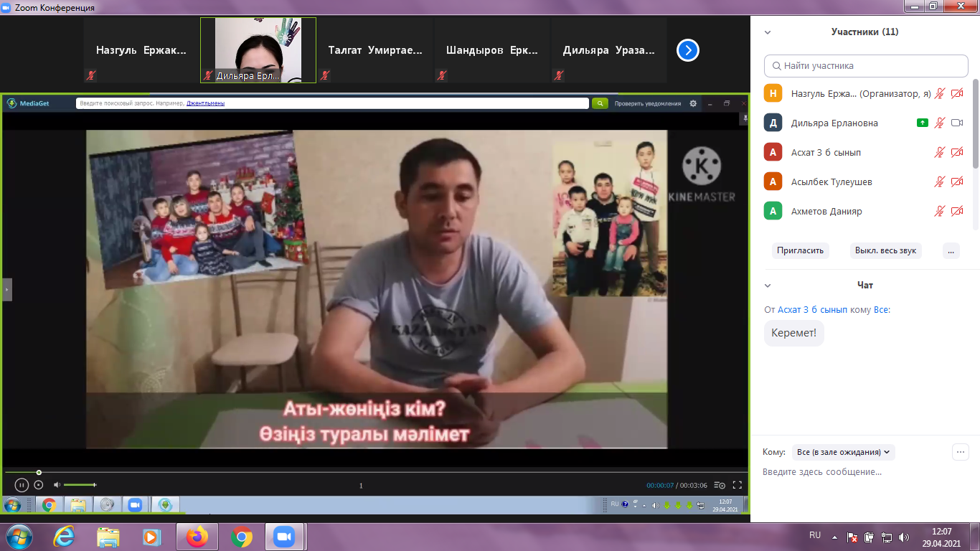Viewport: 980px width, 551px height.
Task: Open Windows Media Player on taskbar
Action: coord(151,537)
